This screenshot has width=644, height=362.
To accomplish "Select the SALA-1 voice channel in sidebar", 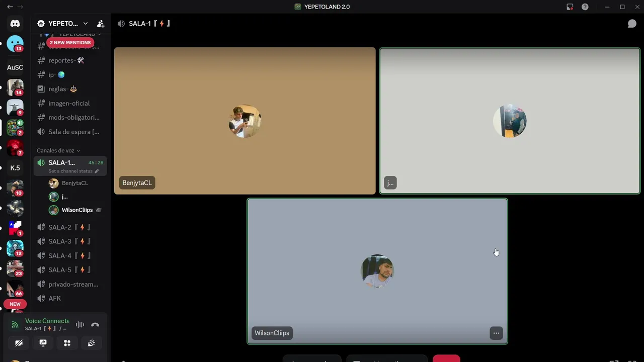I will pos(70,166).
